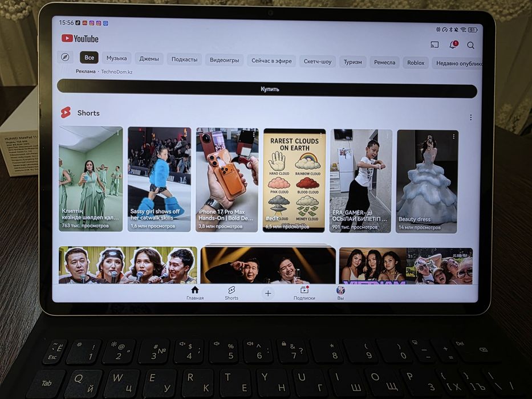Open three-dot menu on Beauty dress short

(x=454, y=136)
